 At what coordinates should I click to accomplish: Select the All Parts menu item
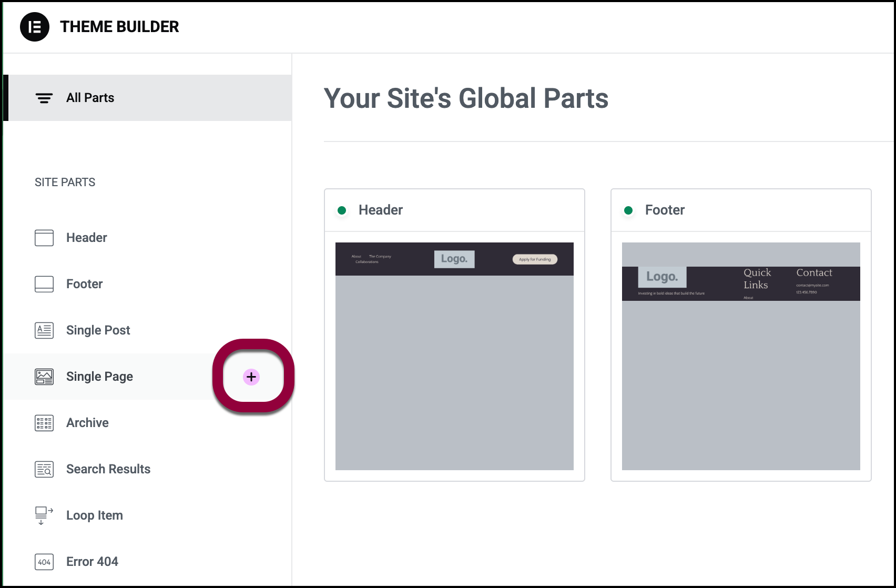(90, 98)
